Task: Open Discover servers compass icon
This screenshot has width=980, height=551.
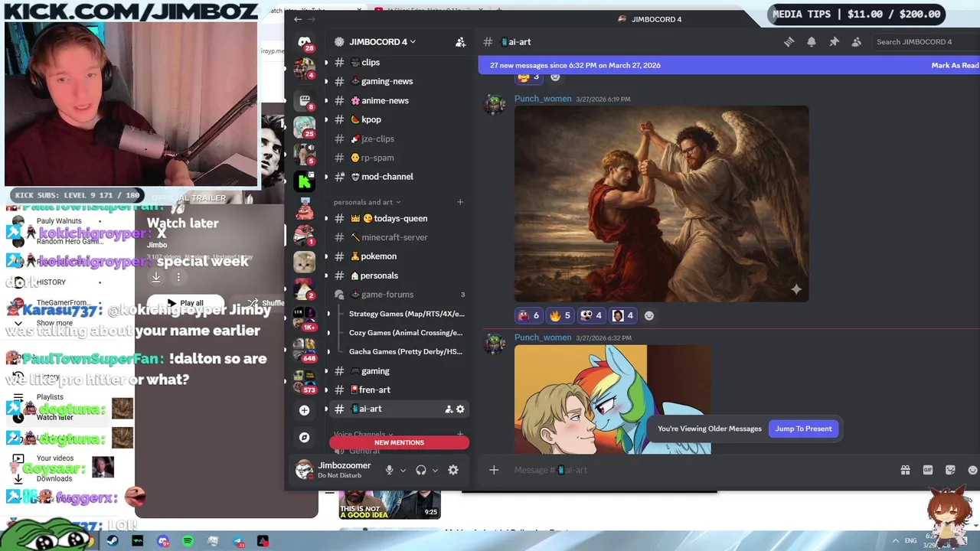Action: pos(304,438)
